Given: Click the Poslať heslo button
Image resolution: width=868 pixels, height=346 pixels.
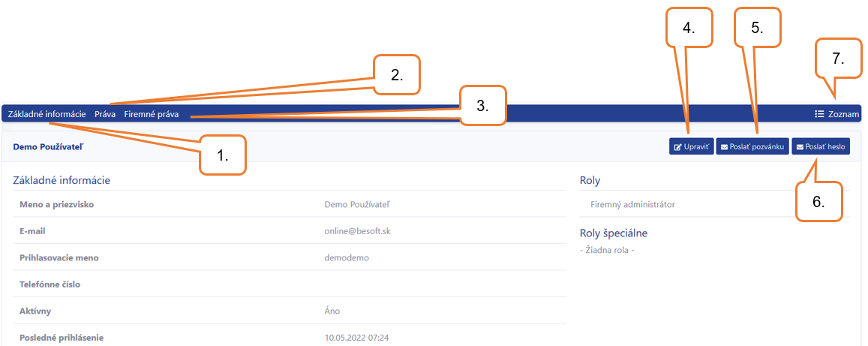Looking at the screenshot, I should click(x=821, y=146).
